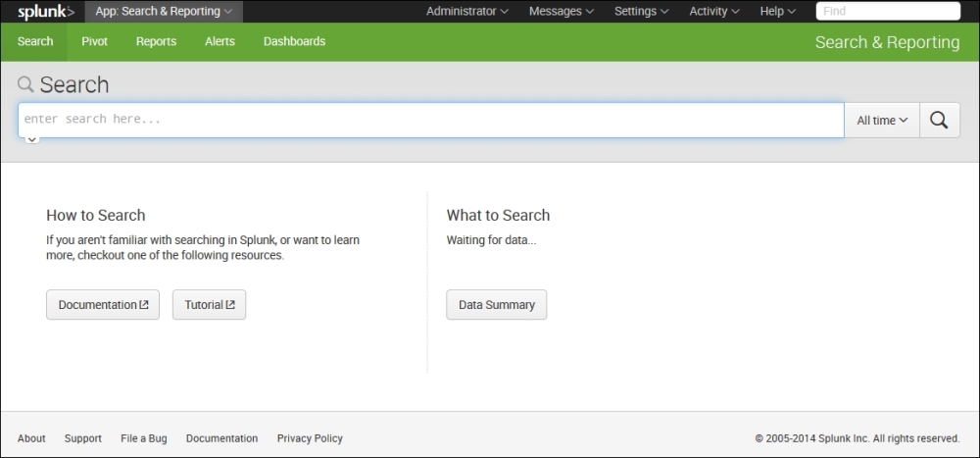
Task: Switch to the Pivot tab
Action: 95,41
